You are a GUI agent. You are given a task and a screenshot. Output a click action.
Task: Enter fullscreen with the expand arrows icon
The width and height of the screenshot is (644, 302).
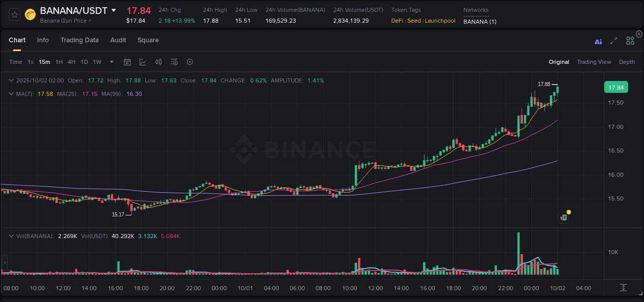(x=614, y=41)
